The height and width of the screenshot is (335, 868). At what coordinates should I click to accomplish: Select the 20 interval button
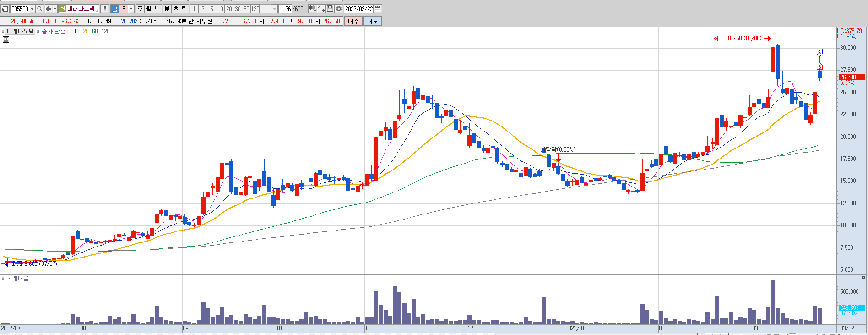[x=229, y=9]
